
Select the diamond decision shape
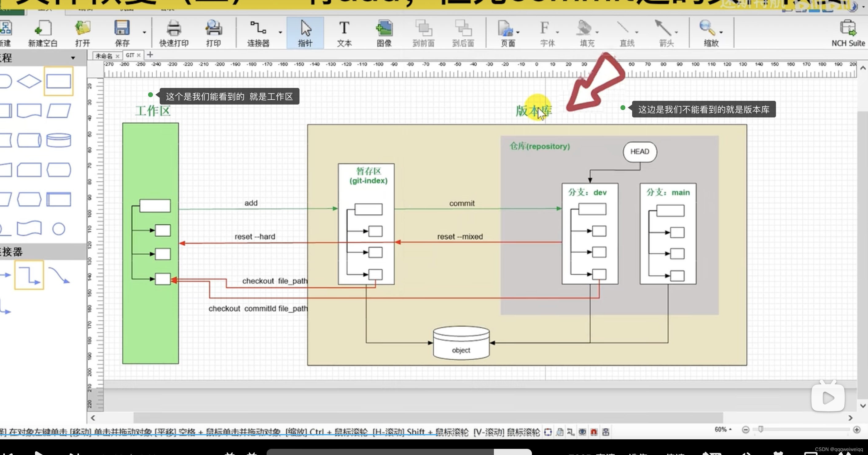(29, 81)
